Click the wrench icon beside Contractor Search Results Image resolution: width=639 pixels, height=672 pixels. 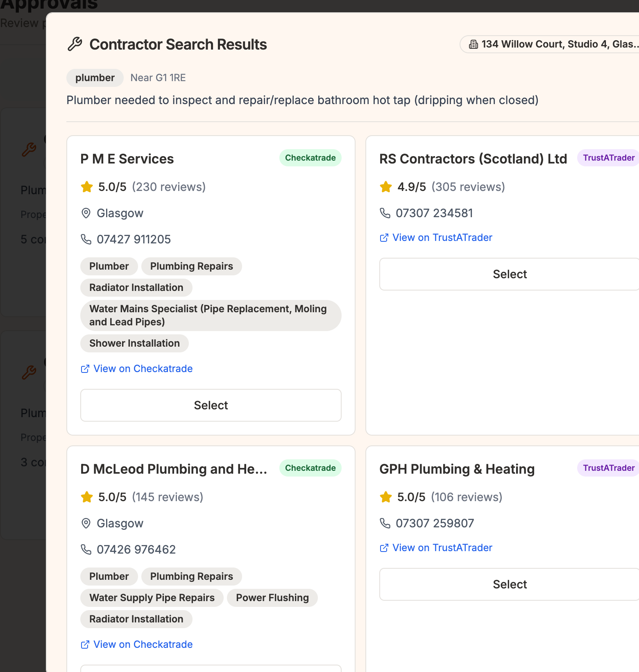(75, 44)
